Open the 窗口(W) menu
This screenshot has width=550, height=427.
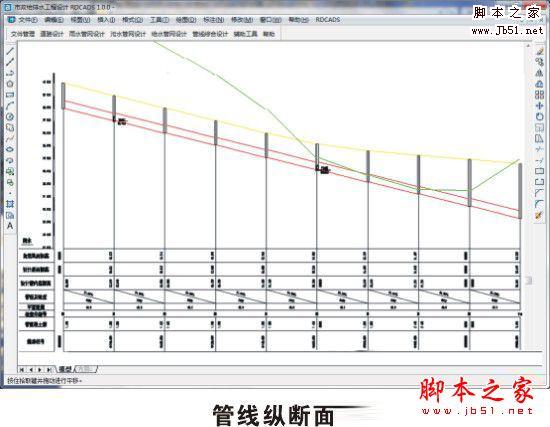(270, 20)
